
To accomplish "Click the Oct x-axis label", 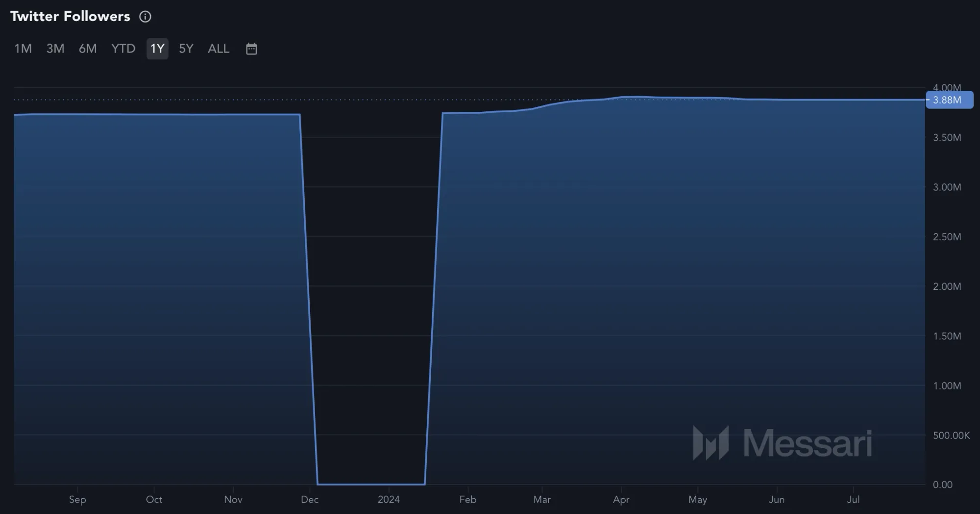I will pyautogui.click(x=154, y=499).
